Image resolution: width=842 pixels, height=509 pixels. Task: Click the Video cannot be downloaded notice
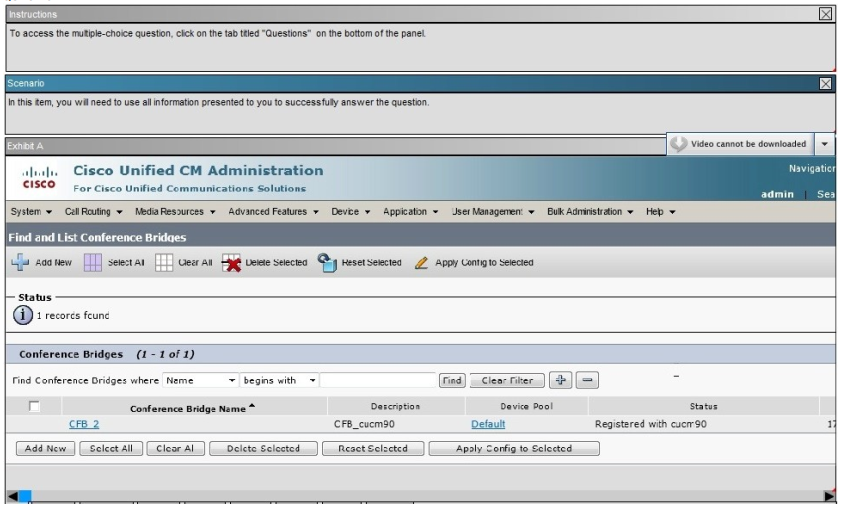(x=748, y=144)
